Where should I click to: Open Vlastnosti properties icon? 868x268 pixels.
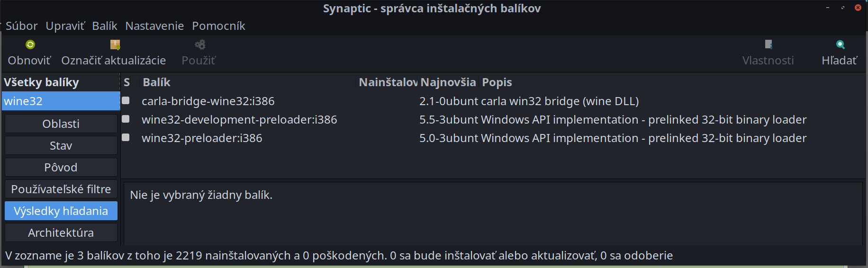[769, 45]
